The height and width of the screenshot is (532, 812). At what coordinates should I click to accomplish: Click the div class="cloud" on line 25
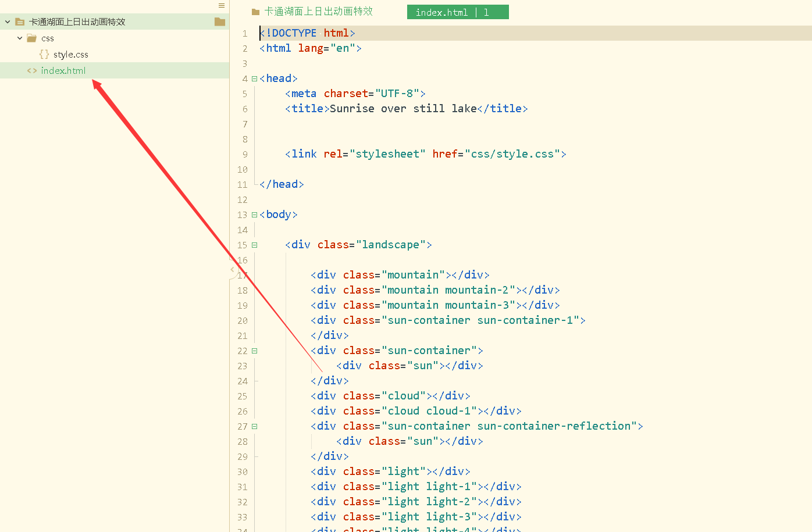pyautogui.click(x=390, y=396)
